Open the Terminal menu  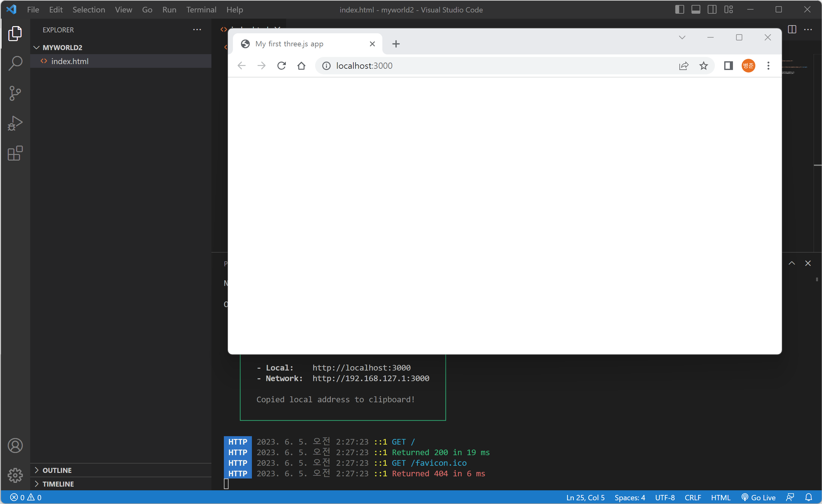[x=201, y=9]
